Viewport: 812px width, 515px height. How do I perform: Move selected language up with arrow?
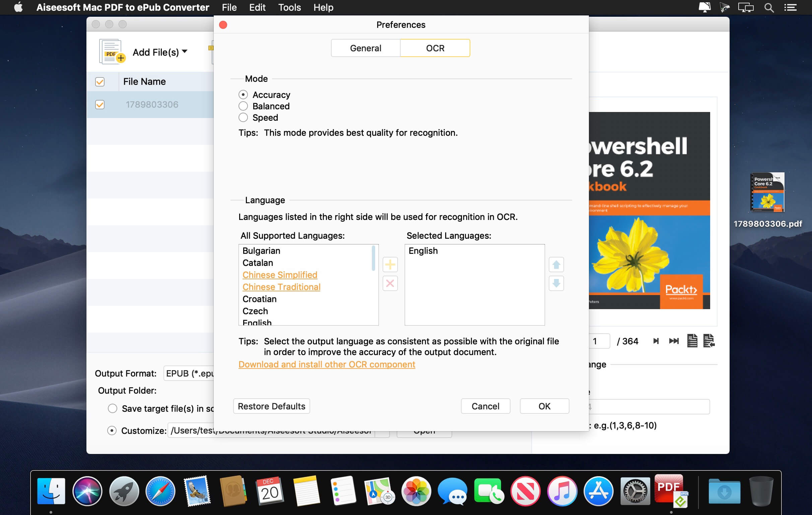point(556,265)
